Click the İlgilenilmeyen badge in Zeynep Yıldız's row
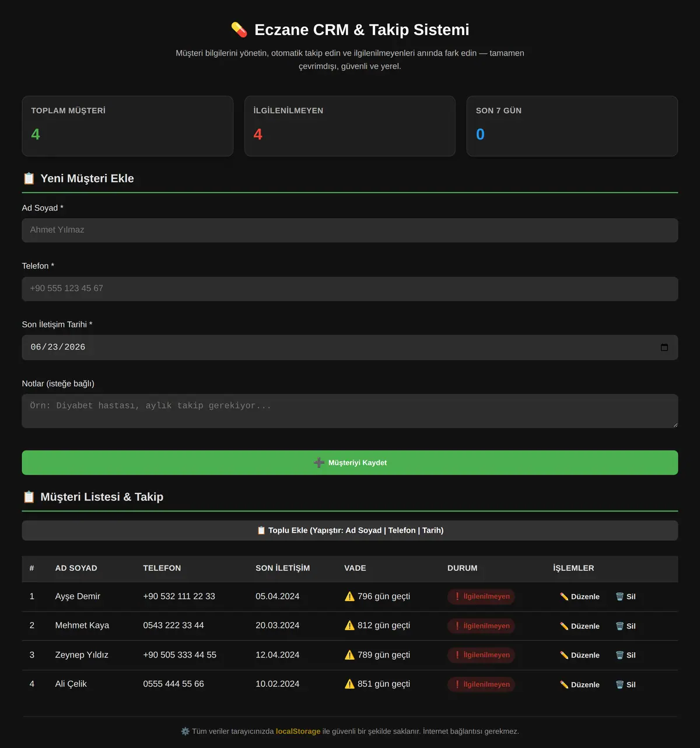The height and width of the screenshot is (748, 700). [x=481, y=655]
